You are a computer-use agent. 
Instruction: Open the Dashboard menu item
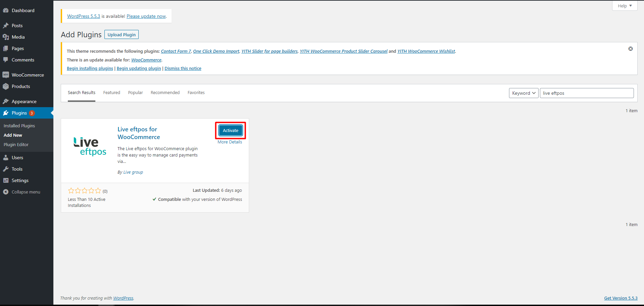[x=27, y=10]
